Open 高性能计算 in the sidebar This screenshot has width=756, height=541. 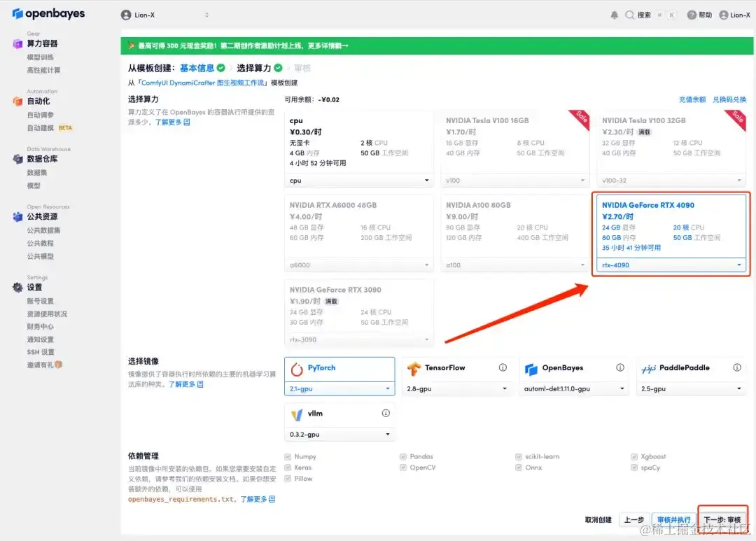click(x=44, y=71)
